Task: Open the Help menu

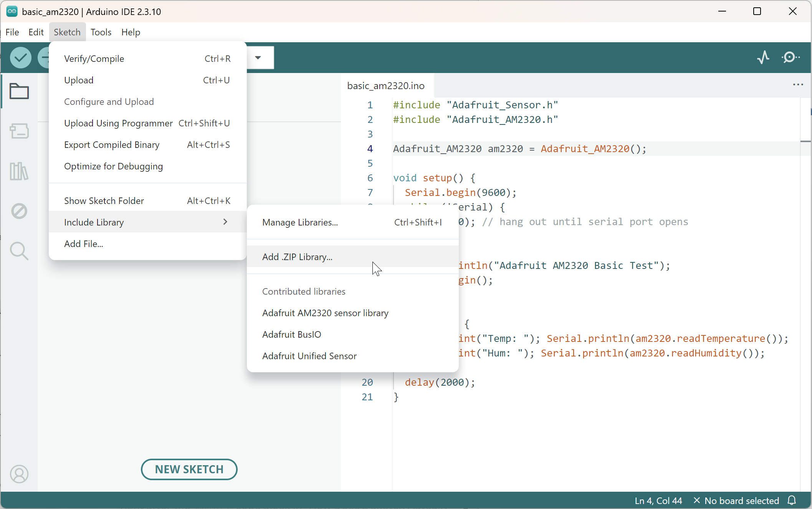Action: tap(131, 32)
